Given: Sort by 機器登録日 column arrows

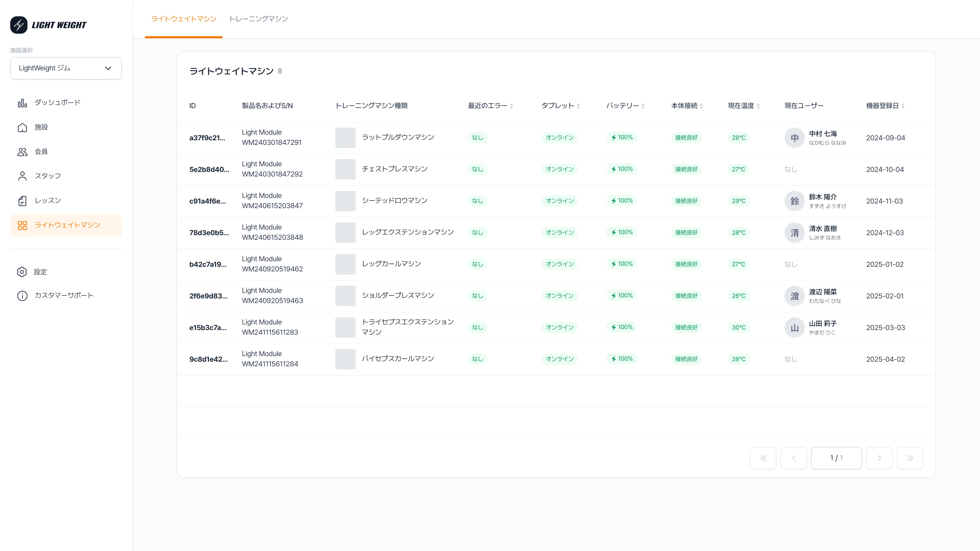Looking at the screenshot, I should [903, 106].
